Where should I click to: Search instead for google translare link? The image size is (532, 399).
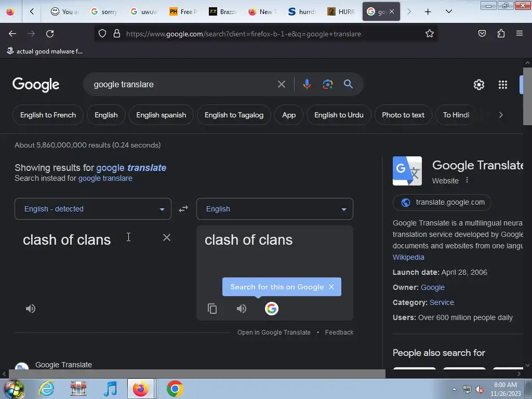(105, 178)
